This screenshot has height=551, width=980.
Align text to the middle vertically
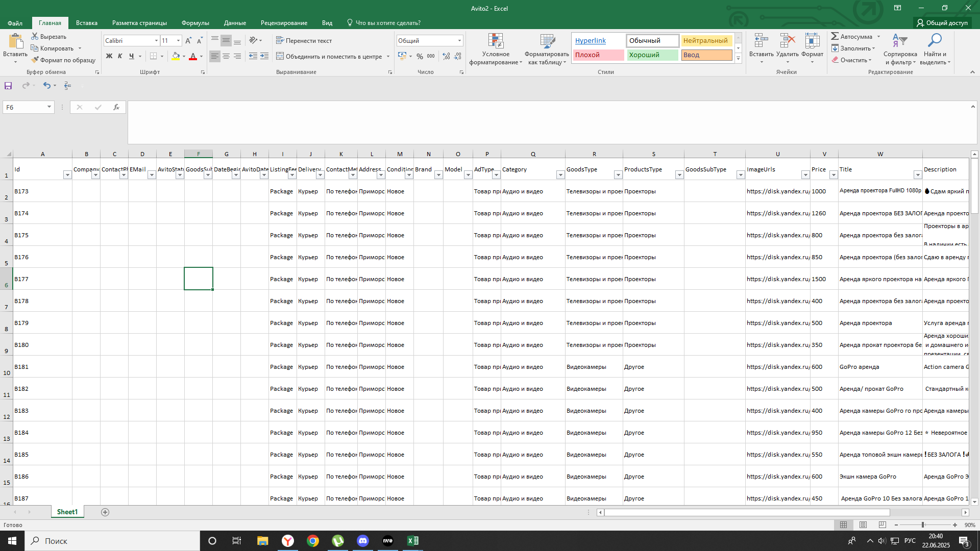(x=226, y=40)
